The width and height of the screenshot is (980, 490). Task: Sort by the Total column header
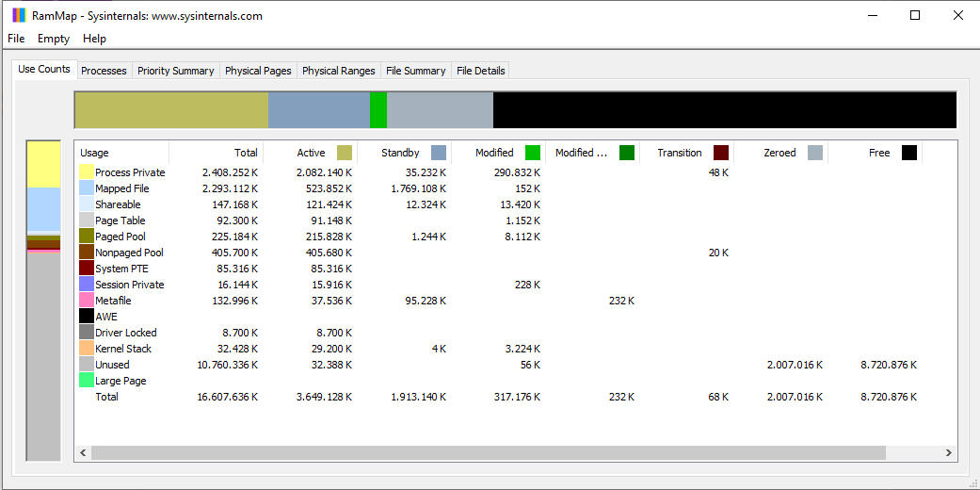[217, 153]
